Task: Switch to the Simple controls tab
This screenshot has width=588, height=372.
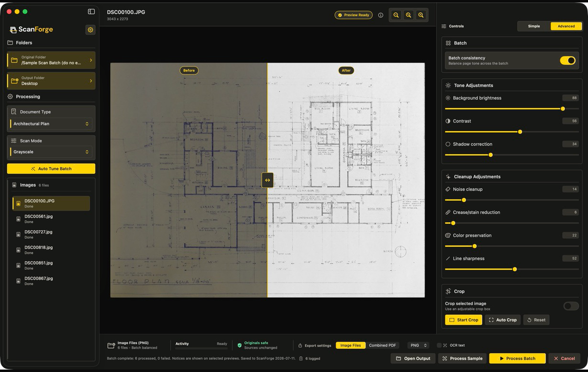Action: pyautogui.click(x=534, y=26)
